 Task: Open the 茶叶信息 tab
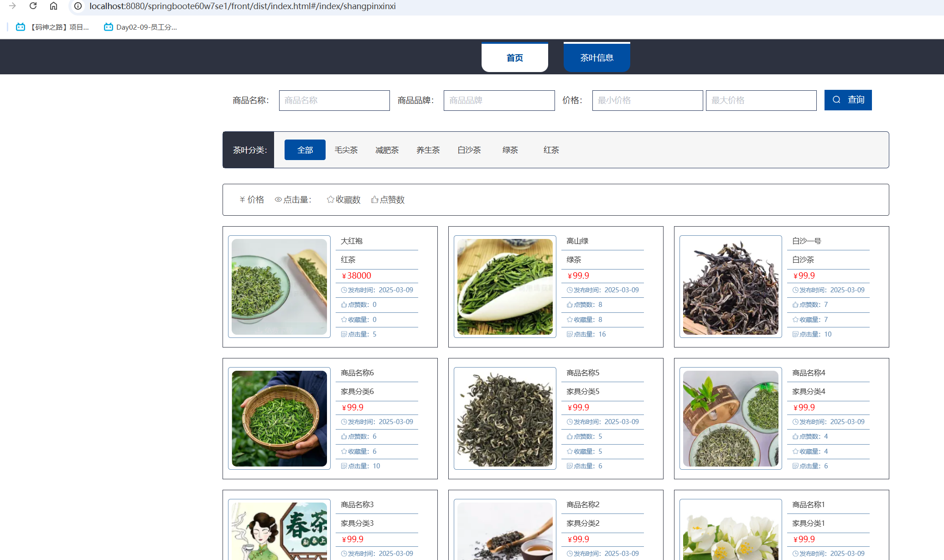[596, 58]
